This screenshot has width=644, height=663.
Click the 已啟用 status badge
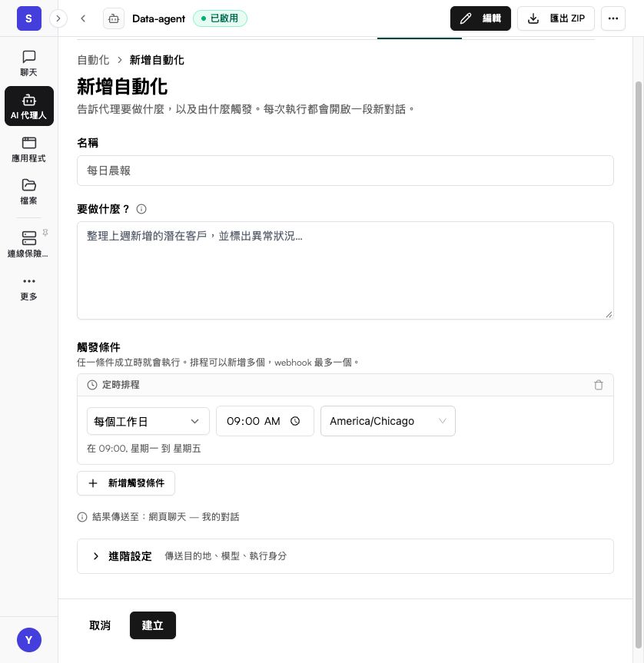click(220, 18)
